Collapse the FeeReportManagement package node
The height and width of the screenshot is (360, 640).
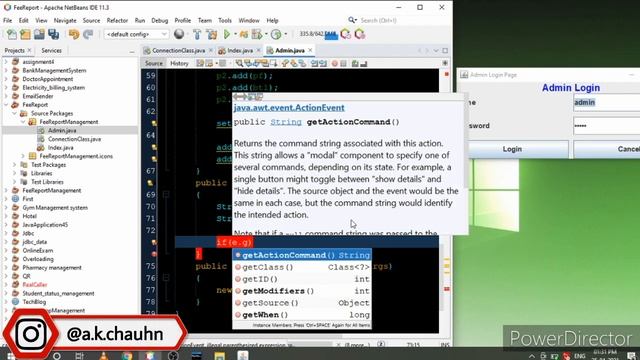[23, 122]
